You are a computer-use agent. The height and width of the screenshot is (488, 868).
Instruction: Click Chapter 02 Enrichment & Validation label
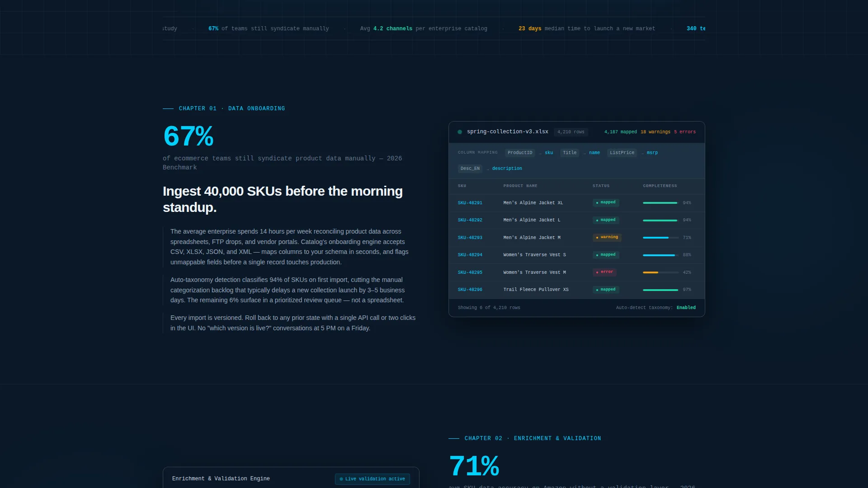(x=533, y=438)
